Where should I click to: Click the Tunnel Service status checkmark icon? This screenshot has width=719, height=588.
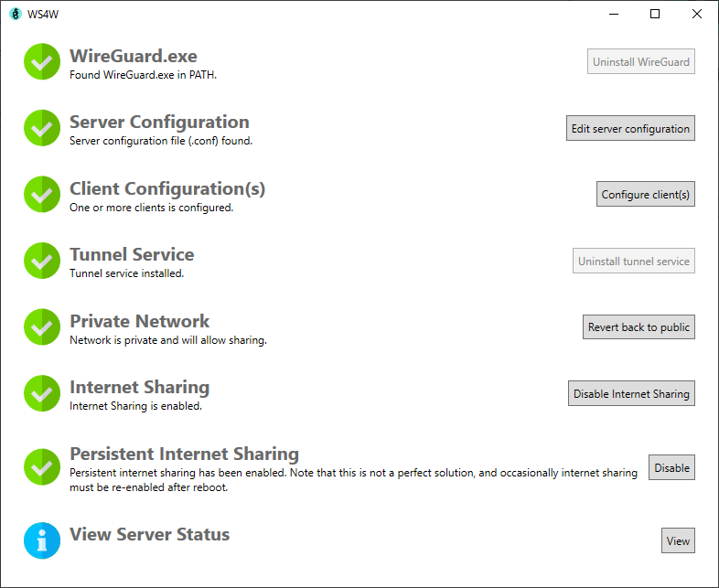tap(41, 261)
